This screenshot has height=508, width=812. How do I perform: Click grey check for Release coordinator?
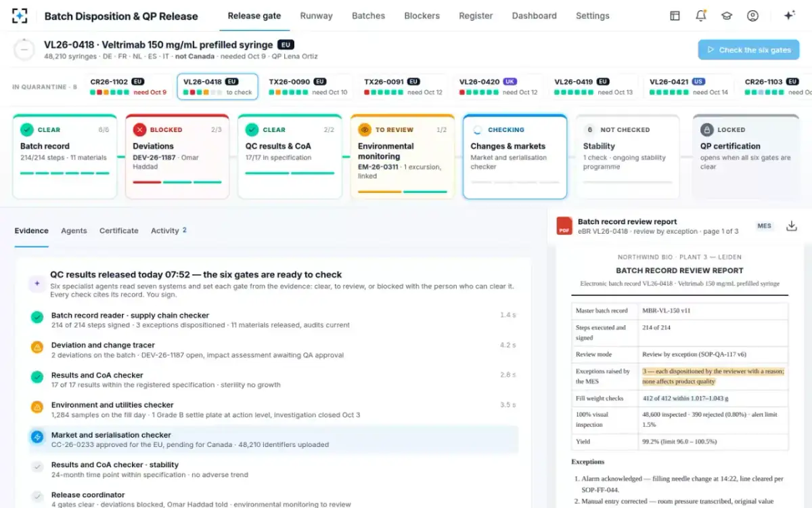[x=37, y=496]
